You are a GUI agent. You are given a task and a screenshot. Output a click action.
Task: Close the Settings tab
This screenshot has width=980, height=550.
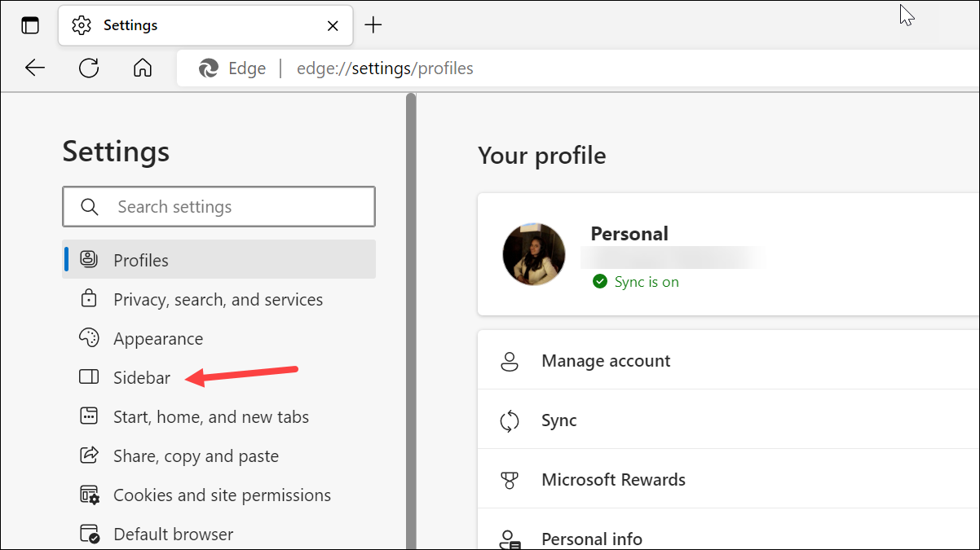point(333,25)
